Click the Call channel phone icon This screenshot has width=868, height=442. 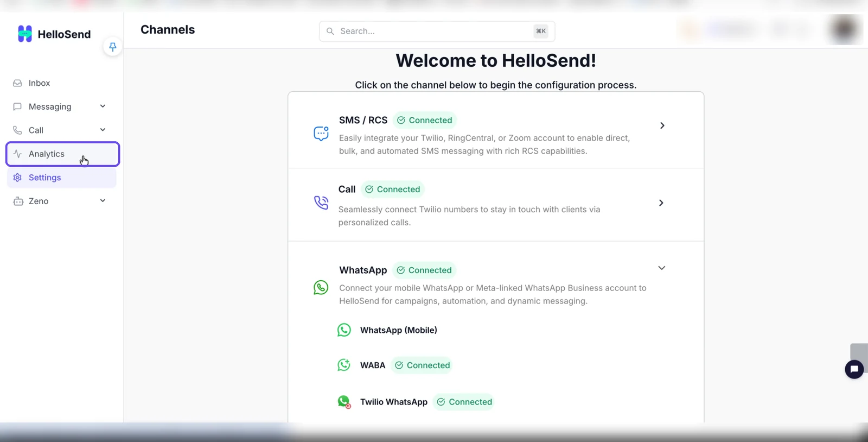[x=321, y=203]
